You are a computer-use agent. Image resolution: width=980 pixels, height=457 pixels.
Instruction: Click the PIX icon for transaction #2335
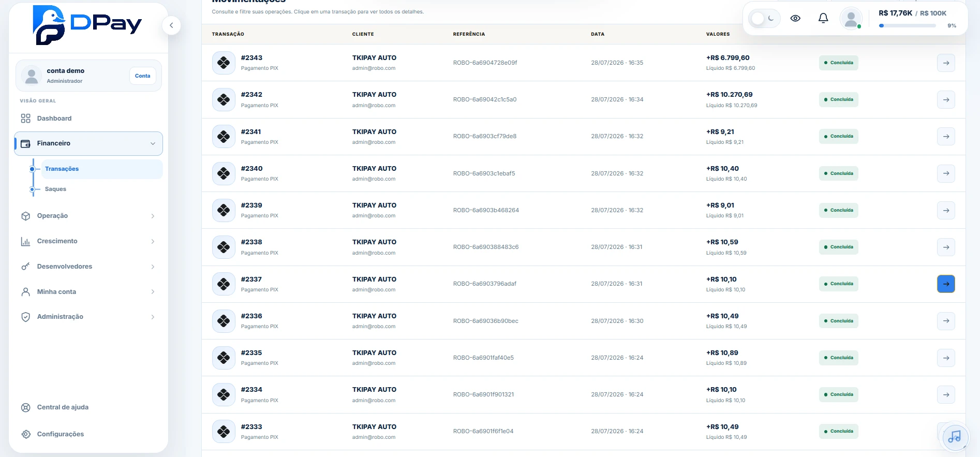(x=224, y=358)
